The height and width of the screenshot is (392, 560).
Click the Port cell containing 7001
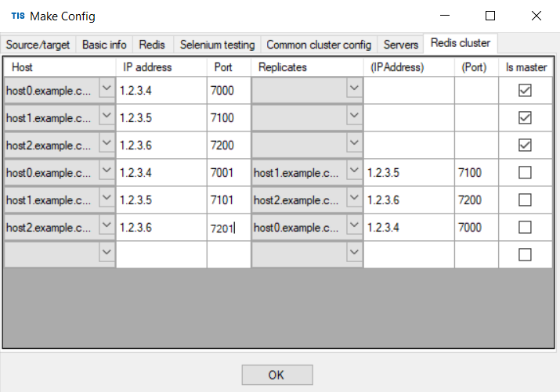click(229, 173)
